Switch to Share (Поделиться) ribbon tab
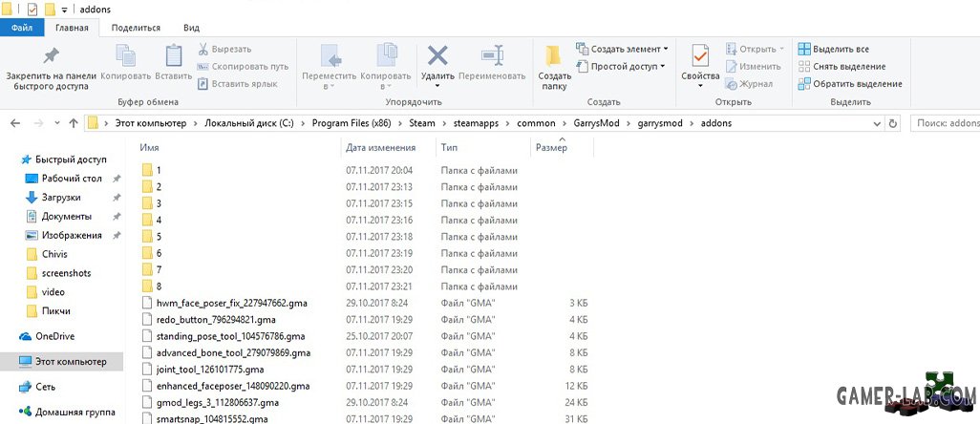Viewport: 980px width, 424px height. (136, 28)
